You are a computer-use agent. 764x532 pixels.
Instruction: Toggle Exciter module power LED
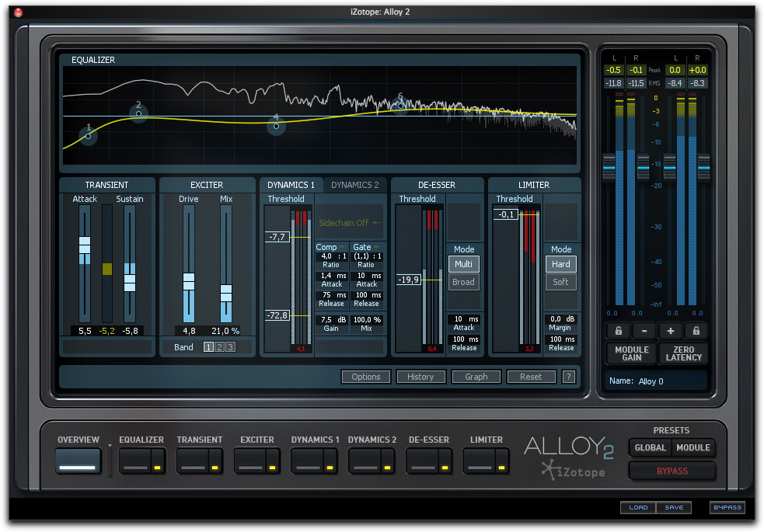pos(272,468)
